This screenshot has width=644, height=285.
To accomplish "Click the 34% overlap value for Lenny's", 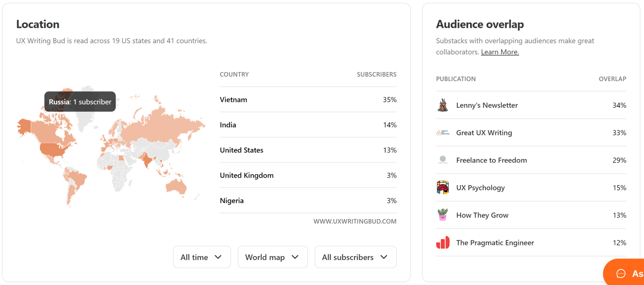I will pyautogui.click(x=619, y=105).
